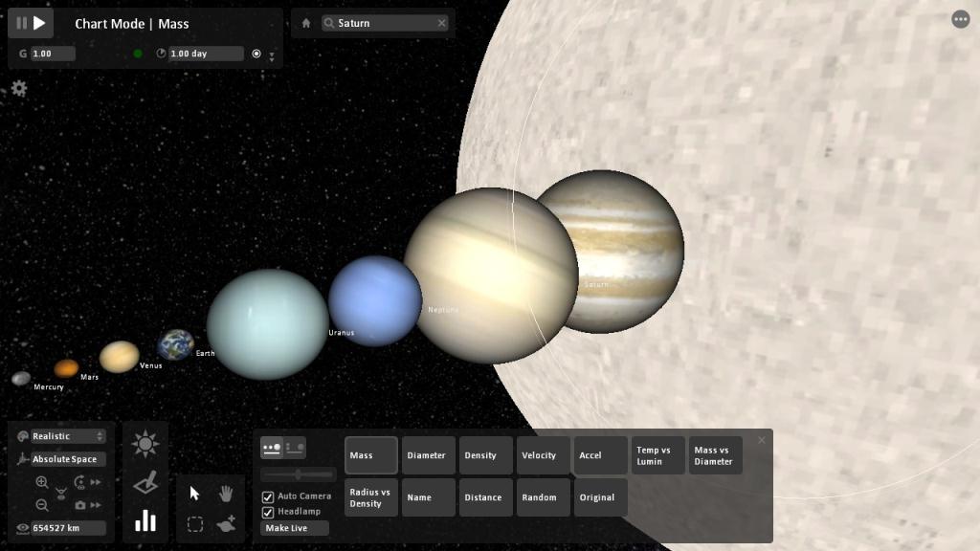Click the sun lighting icon
Image resolution: width=980 pixels, height=551 pixels.
tap(145, 444)
